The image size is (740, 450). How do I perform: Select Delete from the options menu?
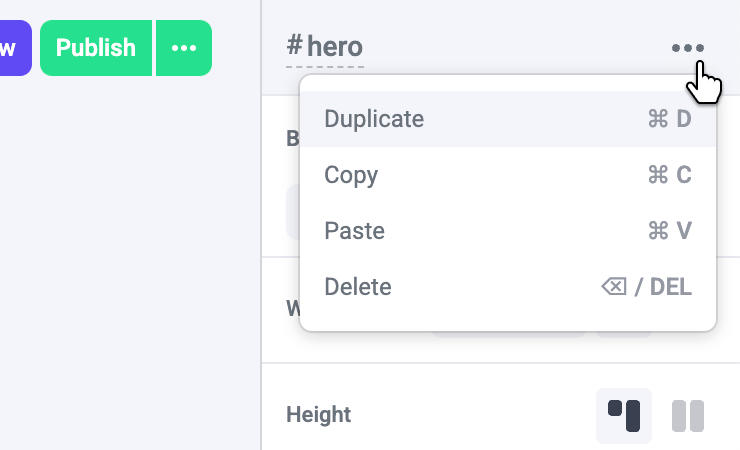(358, 287)
